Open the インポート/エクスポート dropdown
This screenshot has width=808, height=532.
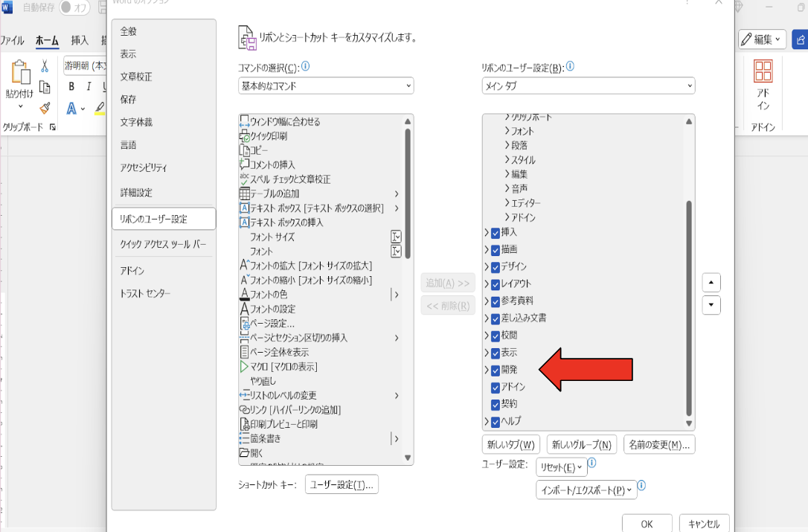click(586, 490)
